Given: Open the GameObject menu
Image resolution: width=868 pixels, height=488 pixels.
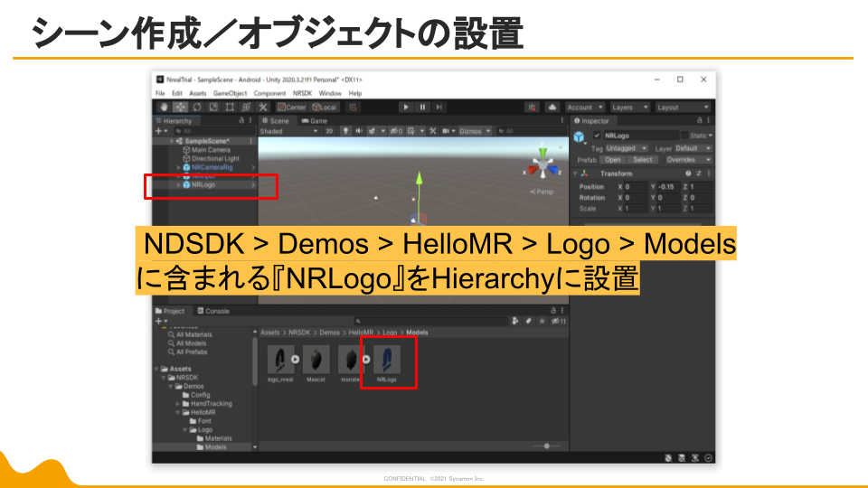Looking at the screenshot, I should coord(230,93).
